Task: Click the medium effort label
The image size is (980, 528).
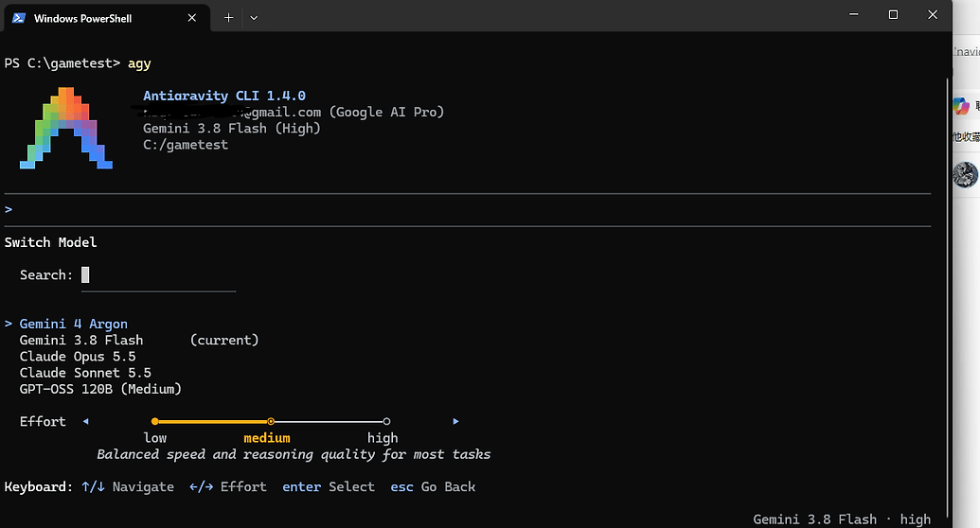Action: pos(267,438)
